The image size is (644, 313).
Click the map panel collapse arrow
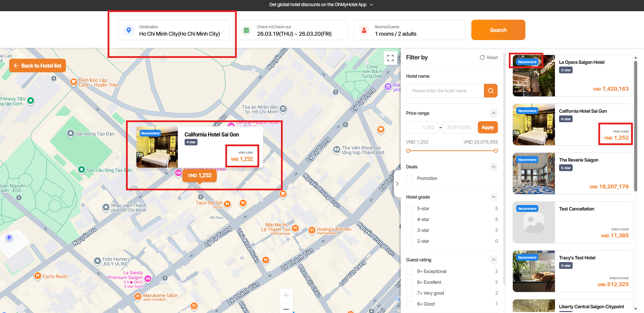[397, 184]
